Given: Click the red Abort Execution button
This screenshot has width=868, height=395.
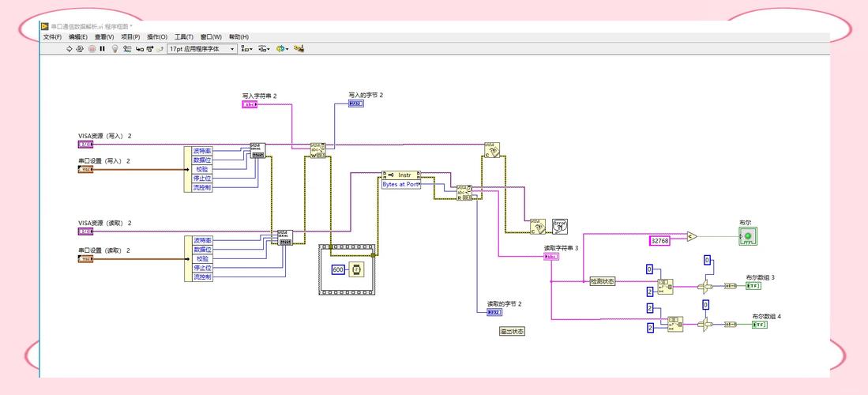Looking at the screenshot, I should tap(92, 49).
